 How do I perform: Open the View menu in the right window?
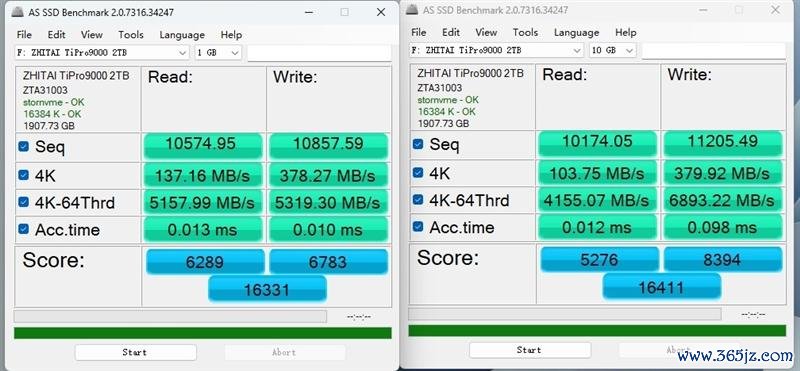click(x=486, y=32)
